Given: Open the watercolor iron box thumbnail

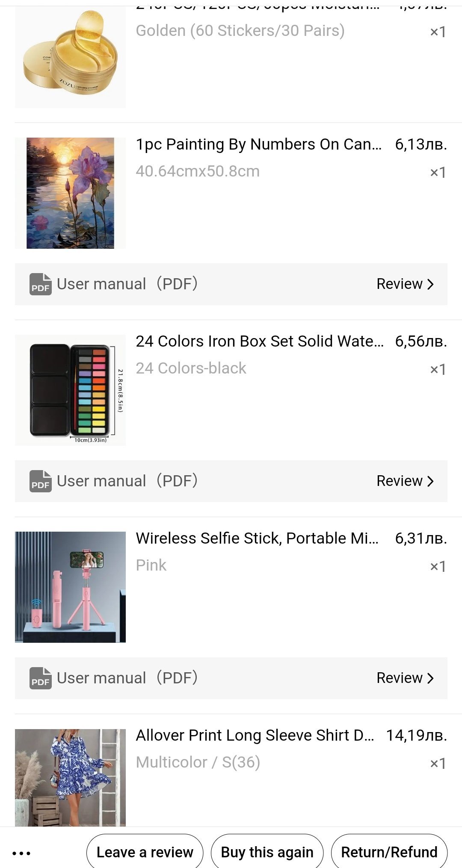Looking at the screenshot, I should pos(71,390).
